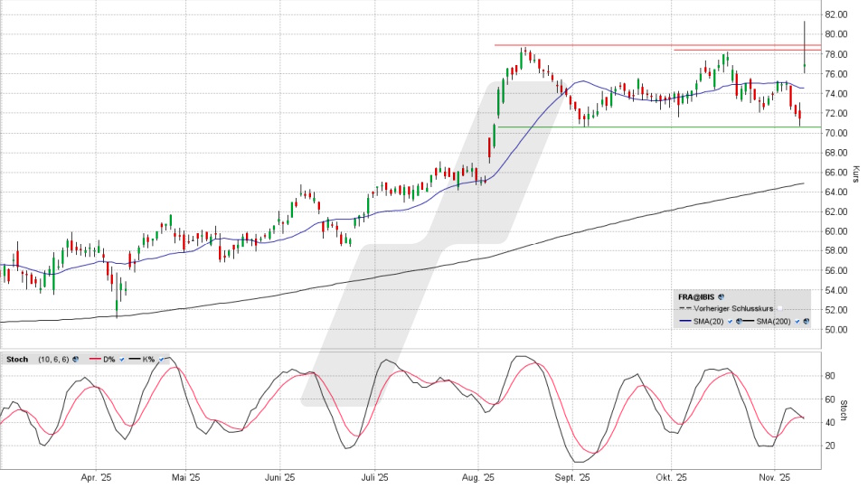Click the 82.00 price axis label
This screenshot has width=868, height=488.
[835, 14]
